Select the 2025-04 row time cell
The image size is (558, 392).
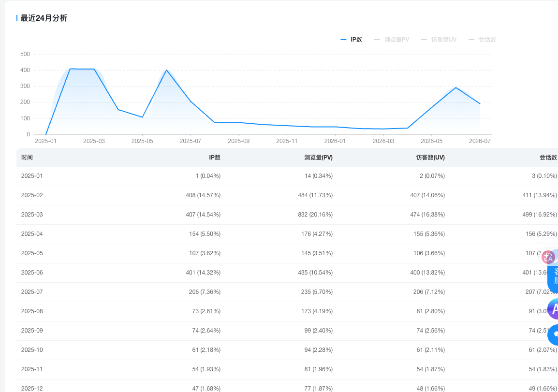coord(32,234)
